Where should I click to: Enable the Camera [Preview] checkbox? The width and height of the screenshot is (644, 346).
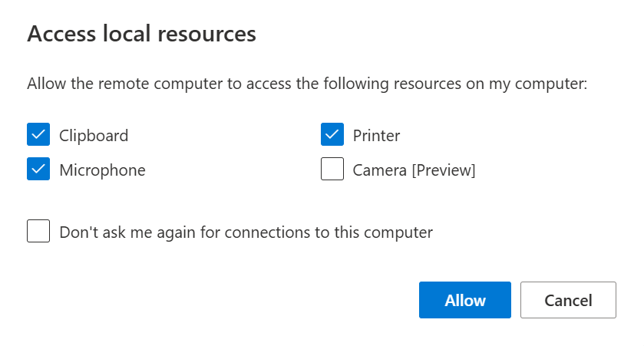(x=332, y=170)
